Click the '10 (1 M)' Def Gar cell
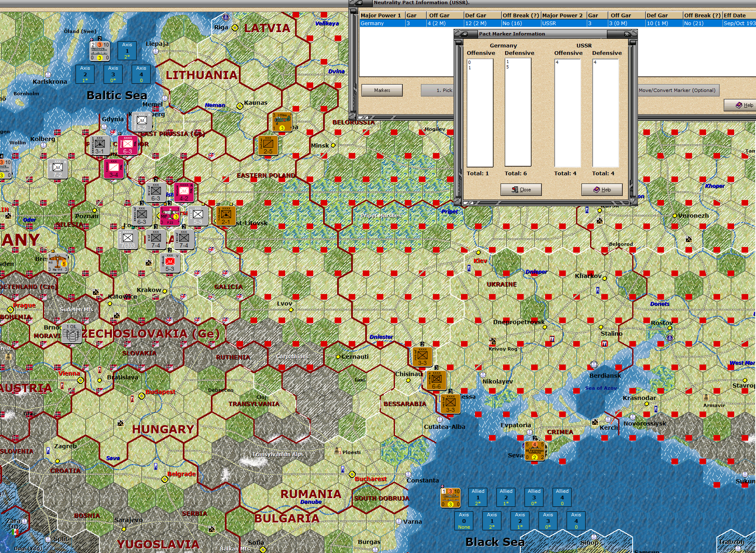The image size is (756, 553). tap(664, 24)
